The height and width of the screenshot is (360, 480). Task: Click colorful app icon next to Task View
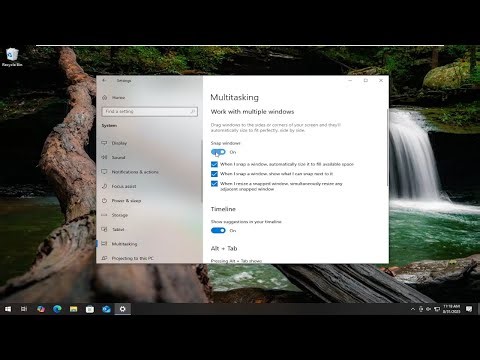[x=41, y=309]
